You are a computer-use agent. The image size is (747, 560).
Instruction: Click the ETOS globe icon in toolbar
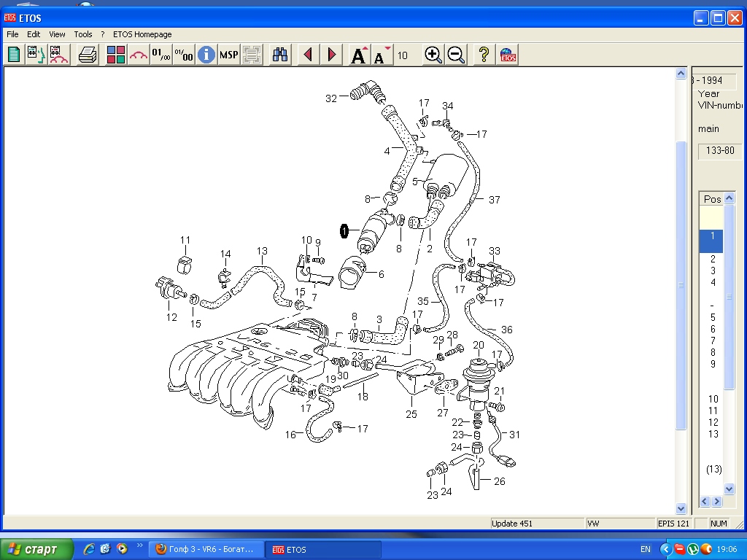(x=508, y=55)
